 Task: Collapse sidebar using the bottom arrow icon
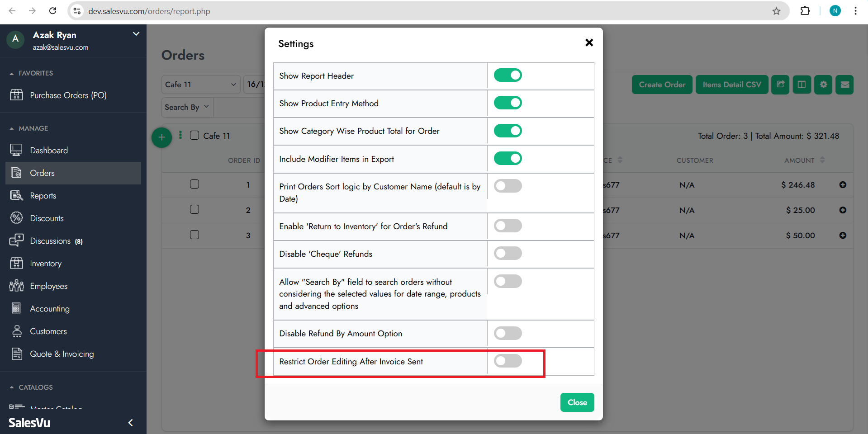click(x=130, y=423)
